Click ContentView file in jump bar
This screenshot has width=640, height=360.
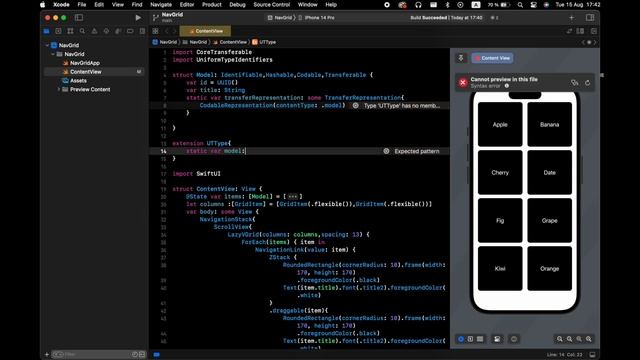tap(230, 42)
